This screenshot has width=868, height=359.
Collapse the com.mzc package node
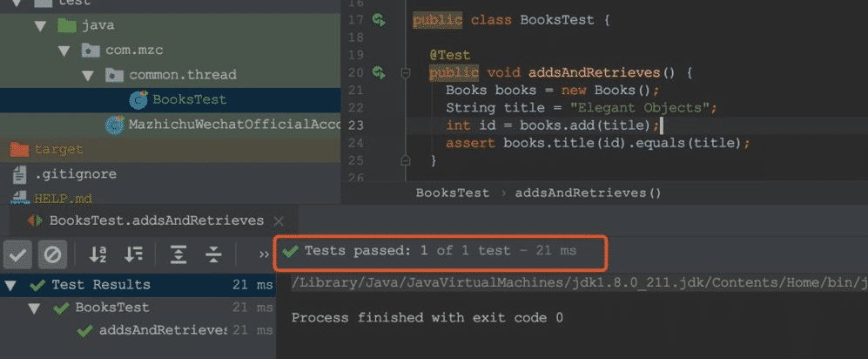pos(64,50)
